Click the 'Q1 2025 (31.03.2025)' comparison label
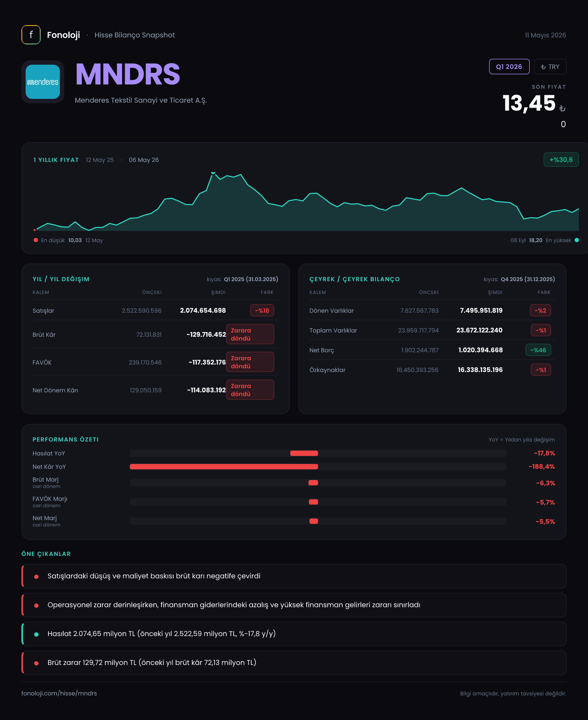The height and width of the screenshot is (720, 588). coord(251,279)
